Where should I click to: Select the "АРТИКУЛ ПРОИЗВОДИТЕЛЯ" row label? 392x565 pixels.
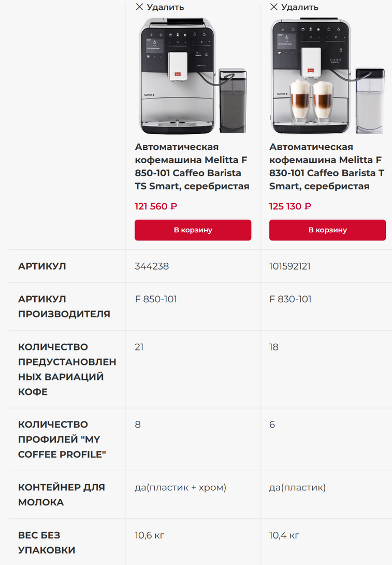pyautogui.click(x=64, y=306)
